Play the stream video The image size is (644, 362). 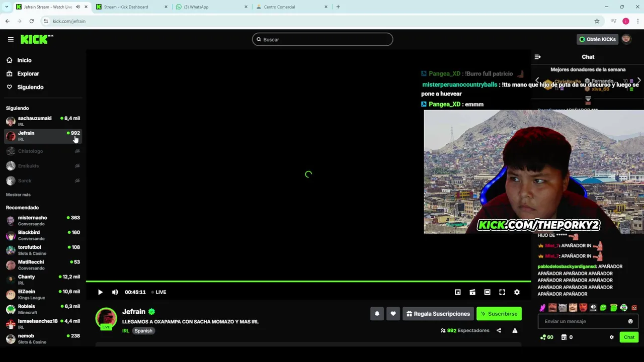100,292
